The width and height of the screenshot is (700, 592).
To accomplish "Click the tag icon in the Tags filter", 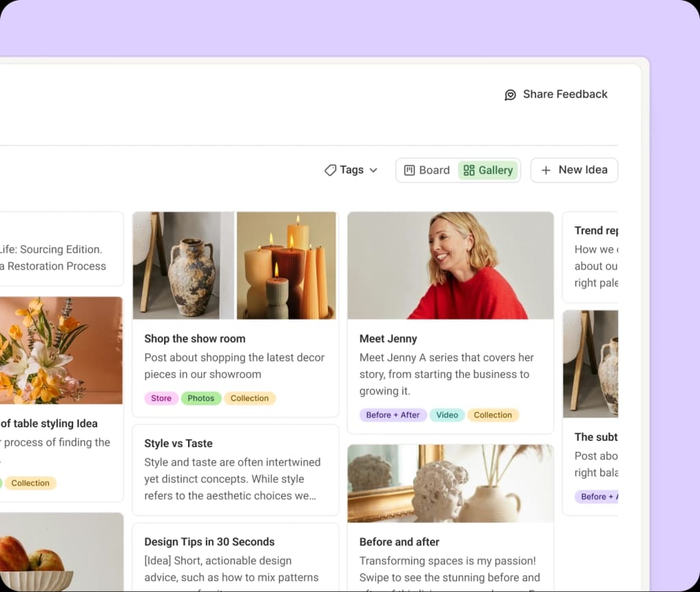I will click(x=330, y=170).
